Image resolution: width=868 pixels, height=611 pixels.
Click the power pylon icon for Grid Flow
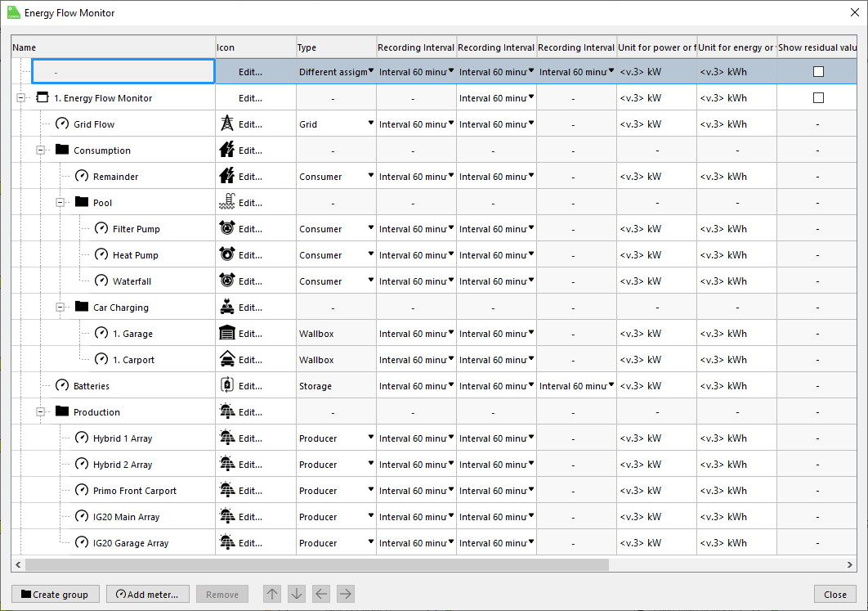click(x=227, y=124)
